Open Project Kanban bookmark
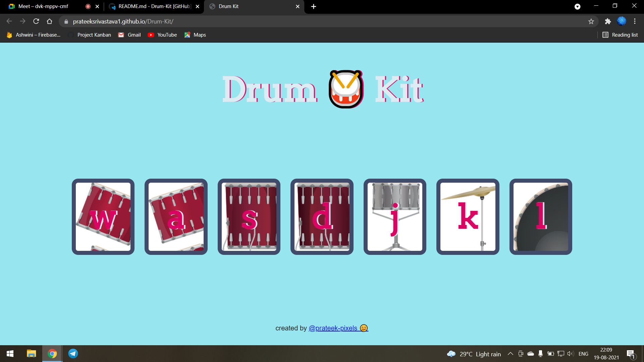The height and width of the screenshot is (362, 644). pos(90,35)
